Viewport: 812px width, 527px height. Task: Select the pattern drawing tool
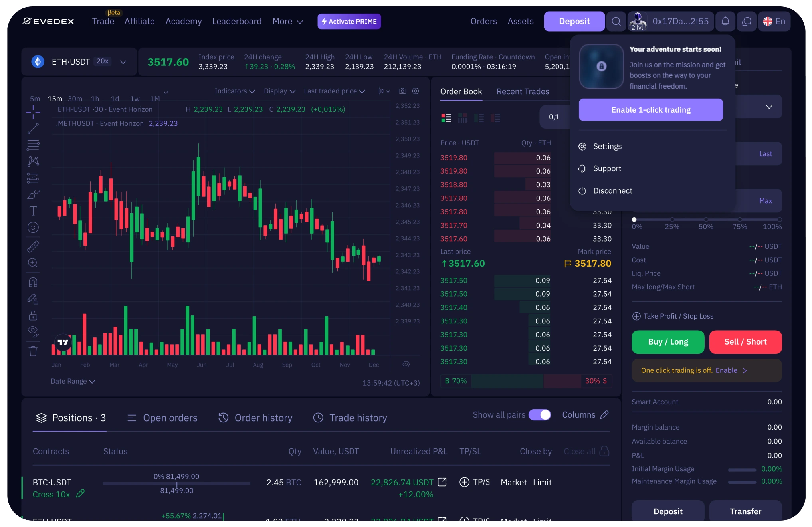click(x=33, y=161)
